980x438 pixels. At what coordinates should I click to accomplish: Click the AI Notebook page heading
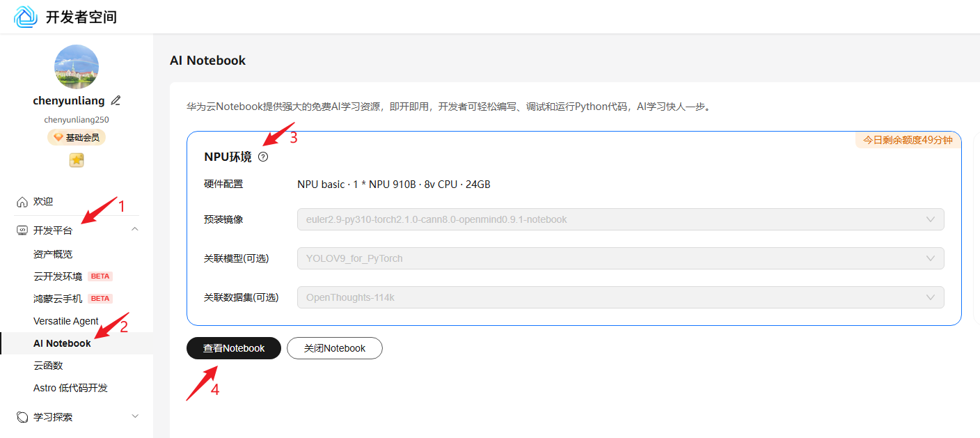[x=207, y=61]
